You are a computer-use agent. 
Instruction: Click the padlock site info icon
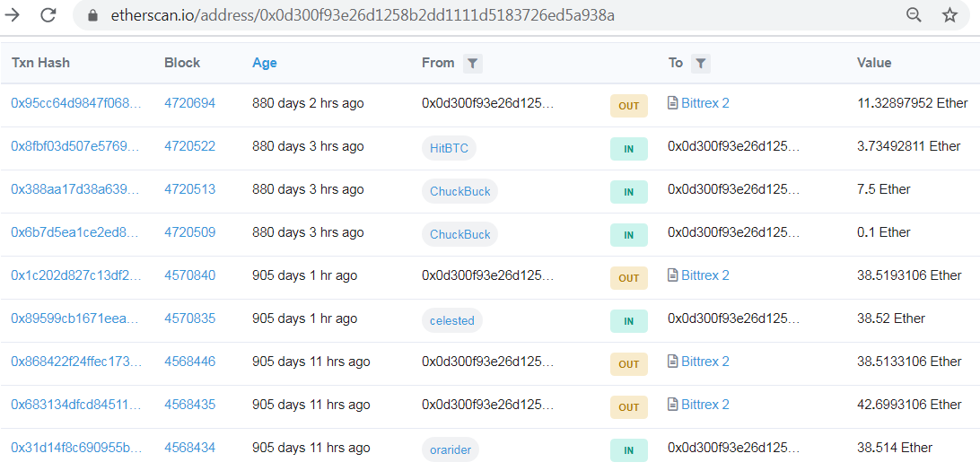(x=93, y=15)
